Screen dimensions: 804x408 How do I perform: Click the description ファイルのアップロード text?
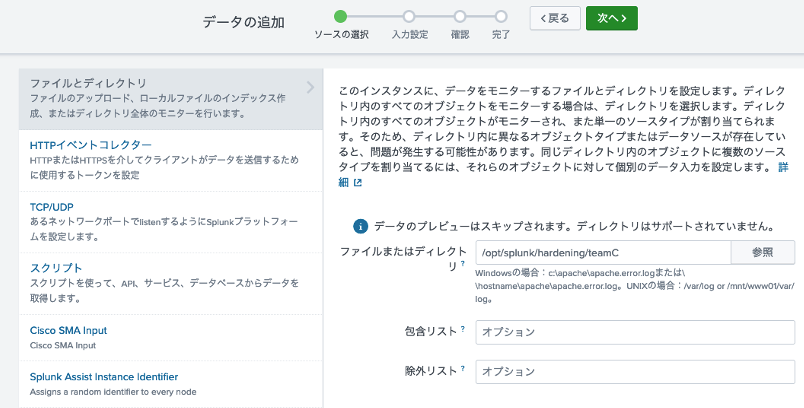coord(157,106)
